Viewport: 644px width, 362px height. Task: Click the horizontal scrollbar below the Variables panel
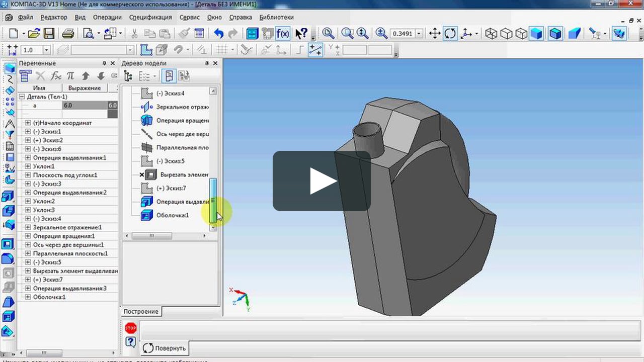(x=44, y=353)
